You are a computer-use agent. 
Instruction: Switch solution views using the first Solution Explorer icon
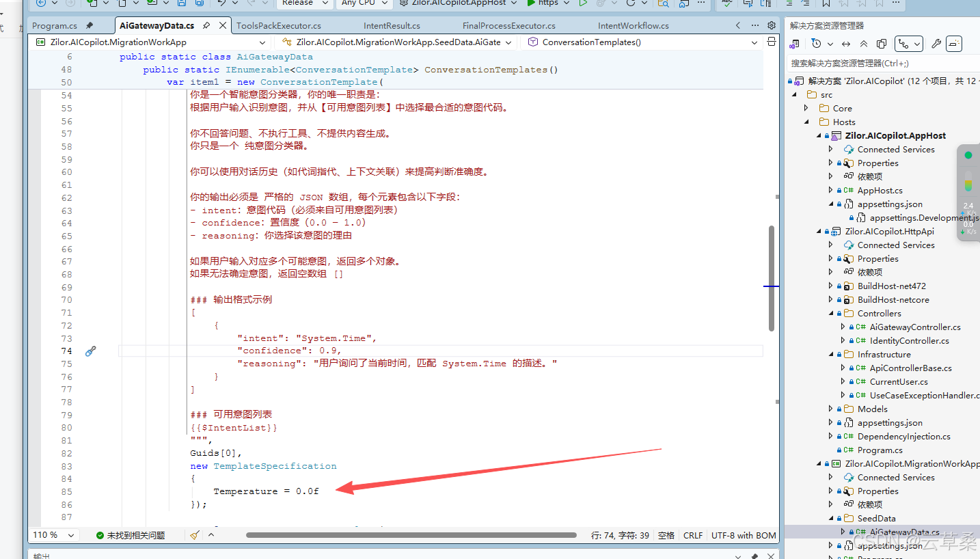pyautogui.click(x=795, y=43)
